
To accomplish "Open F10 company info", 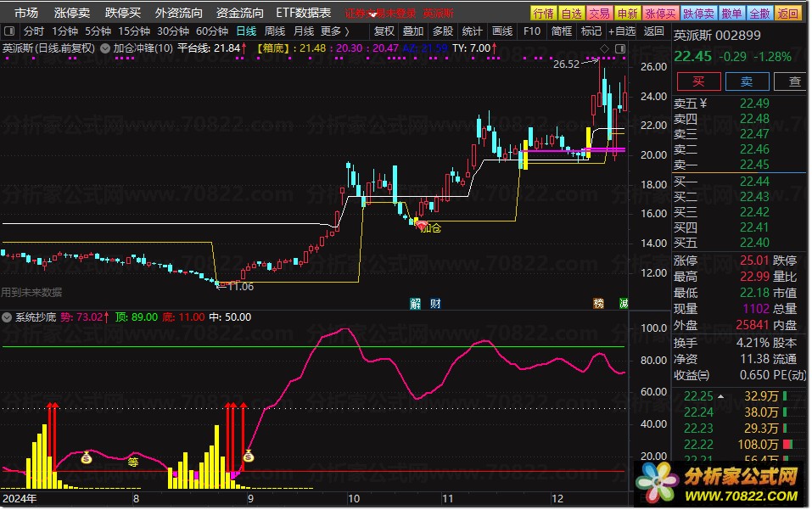I will pos(532,31).
